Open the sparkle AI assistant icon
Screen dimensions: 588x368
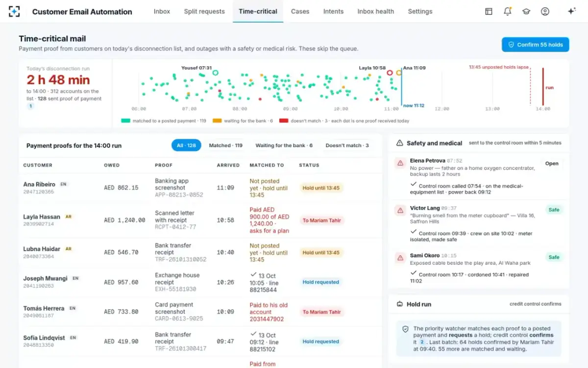tap(571, 11)
